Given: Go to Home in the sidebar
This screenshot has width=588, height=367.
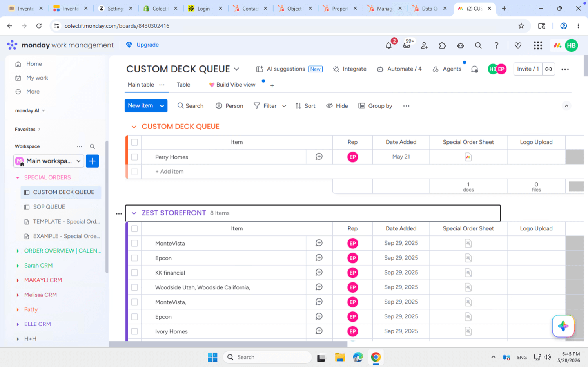Looking at the screenshot, I should tap(34, 64).
